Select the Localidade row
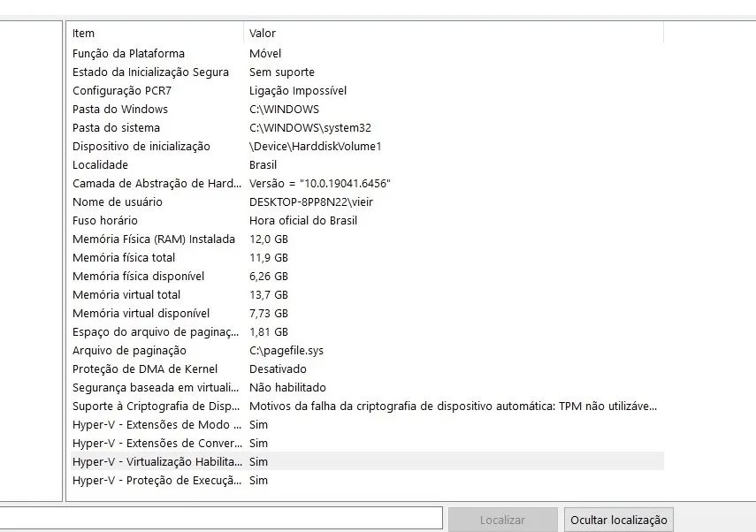756x532 pixels. click(367, 164)
